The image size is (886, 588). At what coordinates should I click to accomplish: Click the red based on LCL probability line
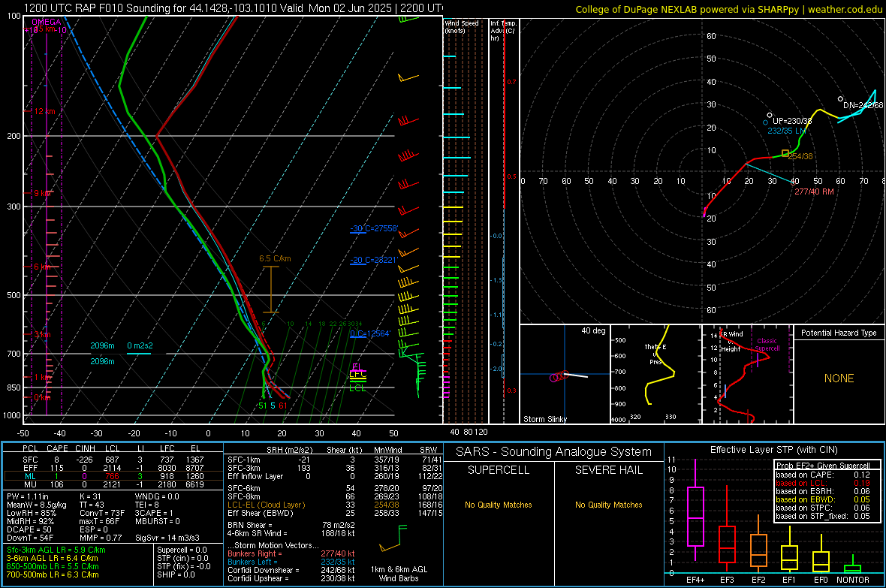pos(823,483)
